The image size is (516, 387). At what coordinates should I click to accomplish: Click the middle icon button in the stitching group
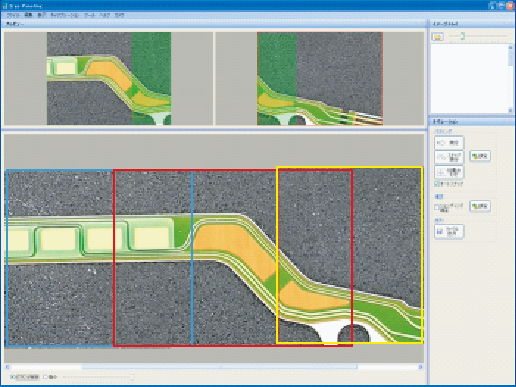tap(449, 157)
